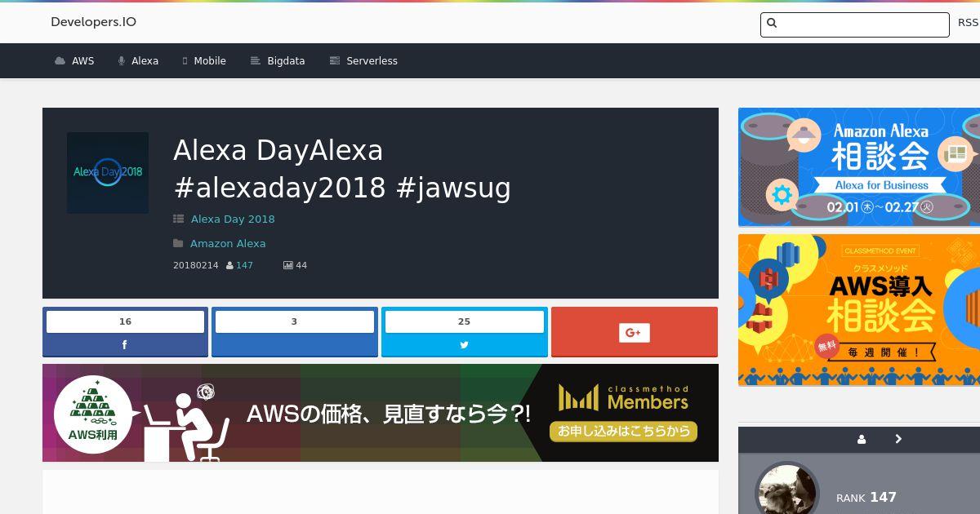The height and width of the screenshot is (514, 980).
Task: Click the Alexa microphone icon
Action: (122, 61)
